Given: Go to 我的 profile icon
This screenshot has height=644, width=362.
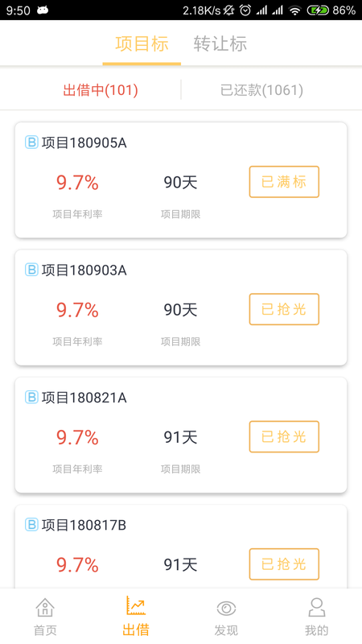Looking at the screenshot, I should point(316,608).
